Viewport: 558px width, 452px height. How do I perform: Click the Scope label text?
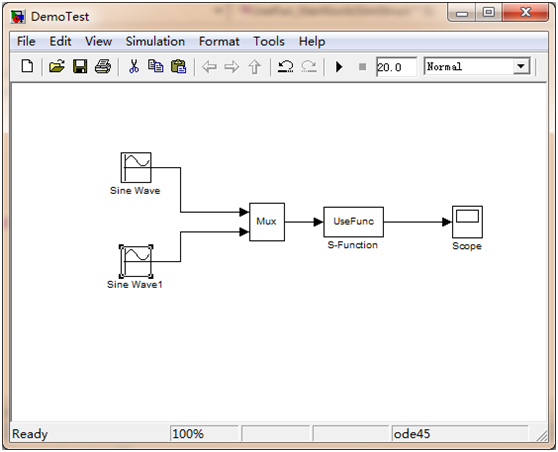[467, 246]
